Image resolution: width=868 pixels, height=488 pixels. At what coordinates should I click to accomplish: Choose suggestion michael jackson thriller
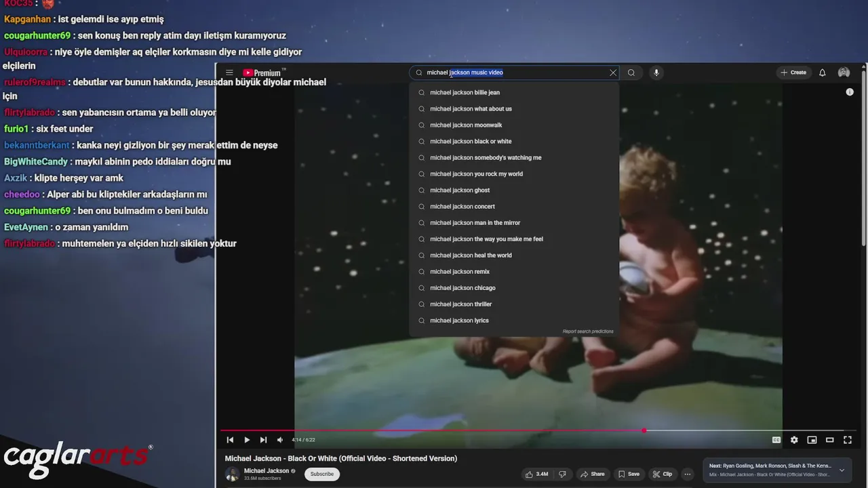tap(514, 304)
